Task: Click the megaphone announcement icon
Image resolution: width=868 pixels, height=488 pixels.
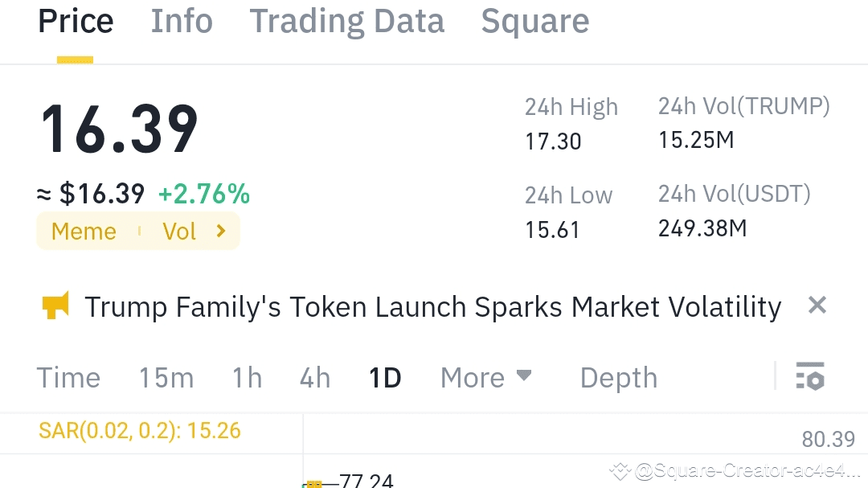Action: tap(55, 306)
